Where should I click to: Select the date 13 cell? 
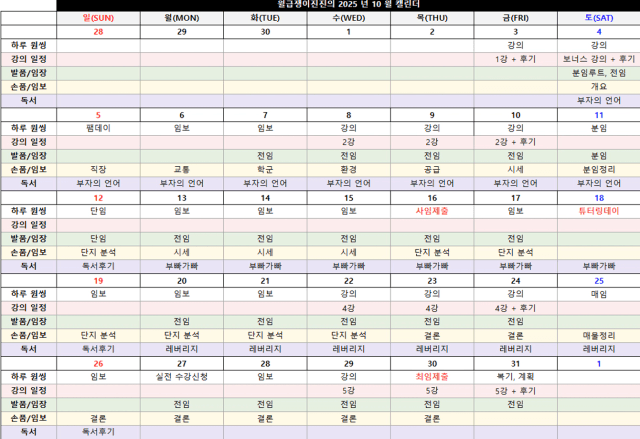(182, 198)
